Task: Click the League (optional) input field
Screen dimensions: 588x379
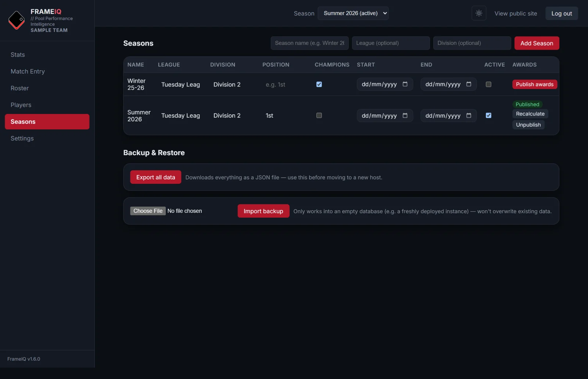Action: coord(391,43)
